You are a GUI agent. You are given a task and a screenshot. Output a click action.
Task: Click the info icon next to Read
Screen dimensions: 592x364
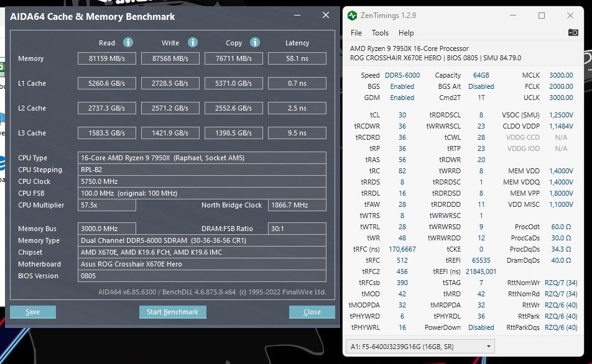[x=128, y=42]
